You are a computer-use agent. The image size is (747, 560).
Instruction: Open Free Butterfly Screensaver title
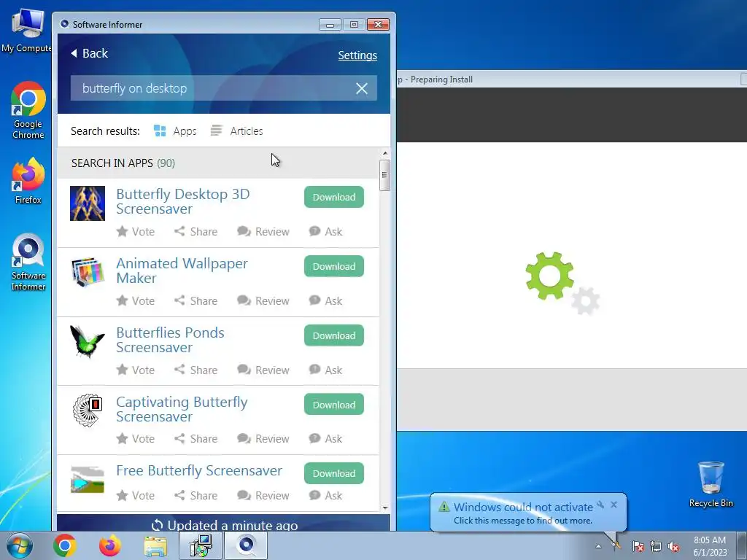[x=199, y=470]
